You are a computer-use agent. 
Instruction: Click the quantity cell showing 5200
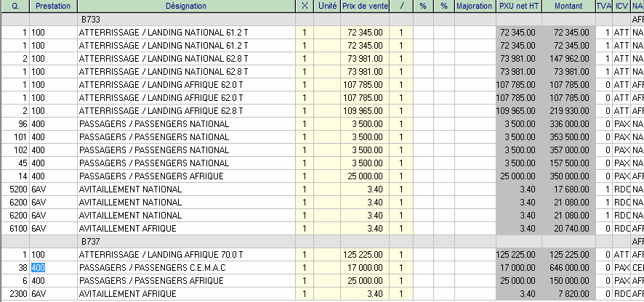[x=15, y=189]
